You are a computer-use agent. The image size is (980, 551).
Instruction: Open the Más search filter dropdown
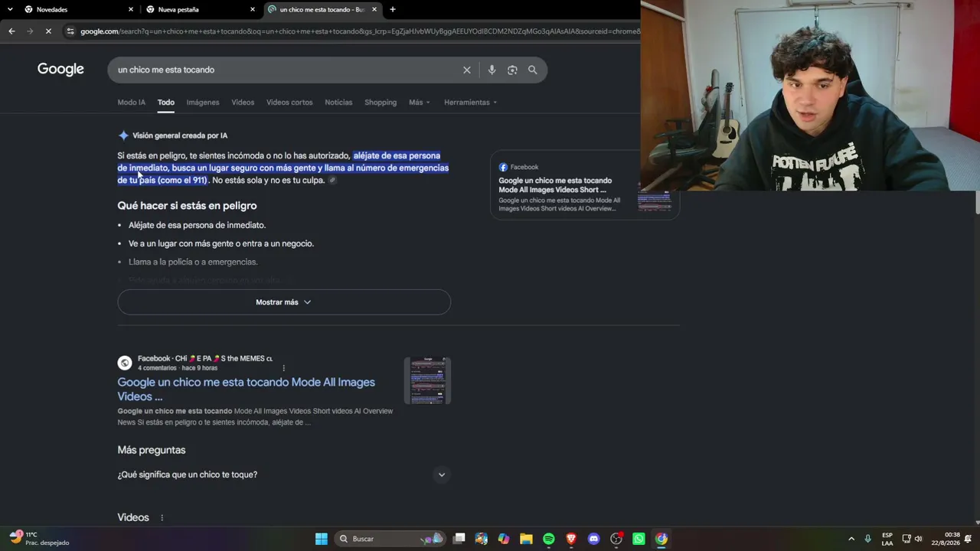click(420, 103)
